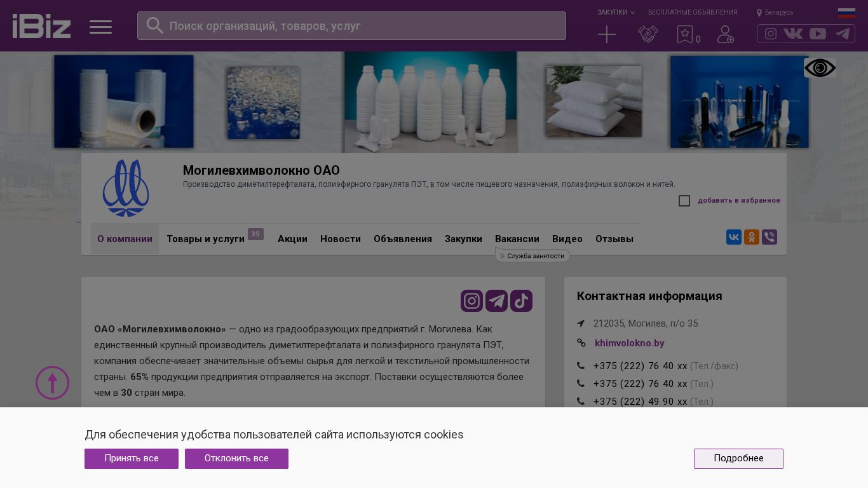
Task: Click the Mogilevkhimvolokno company logo
Action: [126, 188]
